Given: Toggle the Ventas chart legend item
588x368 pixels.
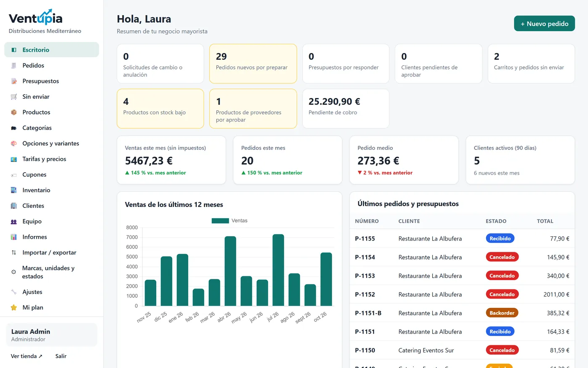Looking at the screenshot, I should (x=230, y=220).
